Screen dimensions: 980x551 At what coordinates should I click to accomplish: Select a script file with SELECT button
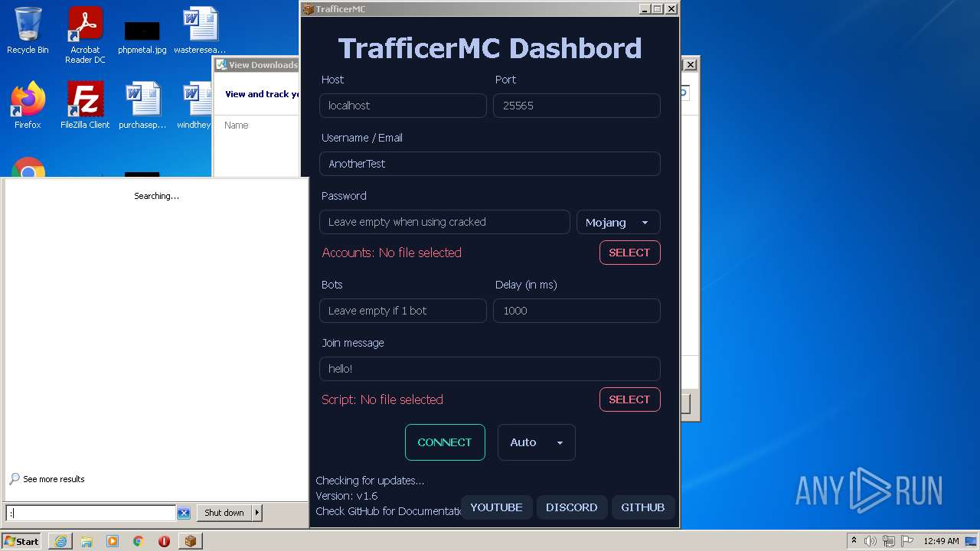(x=629, y=399)
